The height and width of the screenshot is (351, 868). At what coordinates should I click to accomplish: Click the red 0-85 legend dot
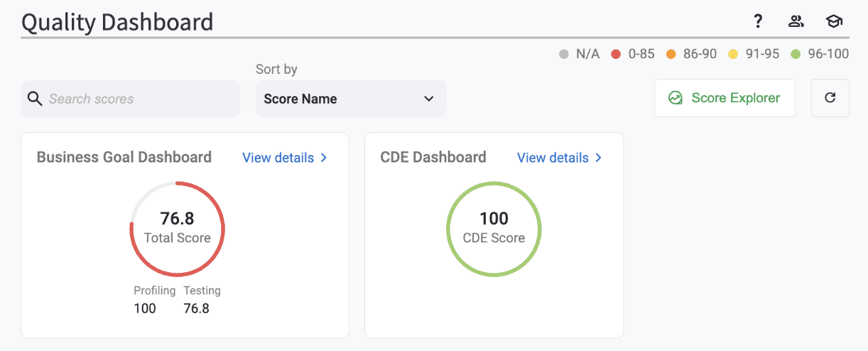coord(616,55)
